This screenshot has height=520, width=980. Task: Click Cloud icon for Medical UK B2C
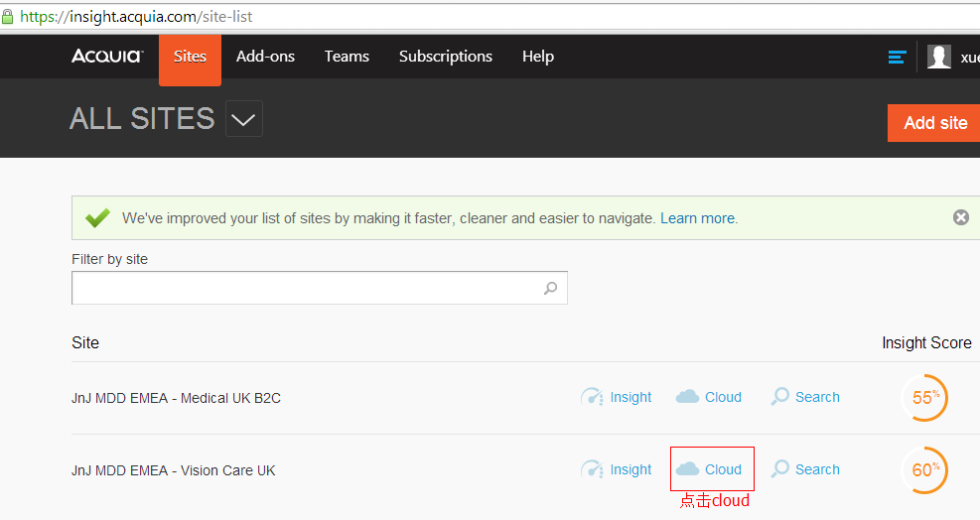coord(687,396)
